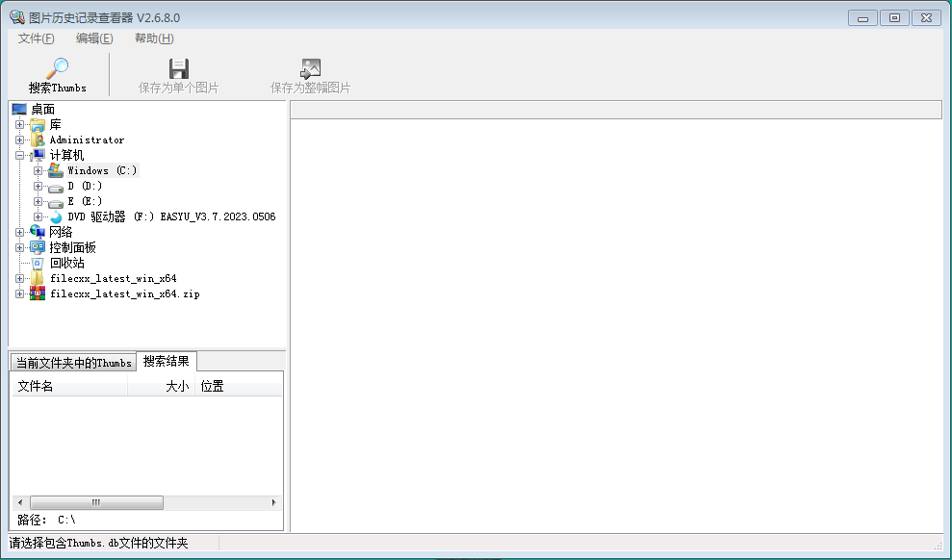
Task: Select the DVD 驱动器 (F:) disc icon
Action: point(56,216)
